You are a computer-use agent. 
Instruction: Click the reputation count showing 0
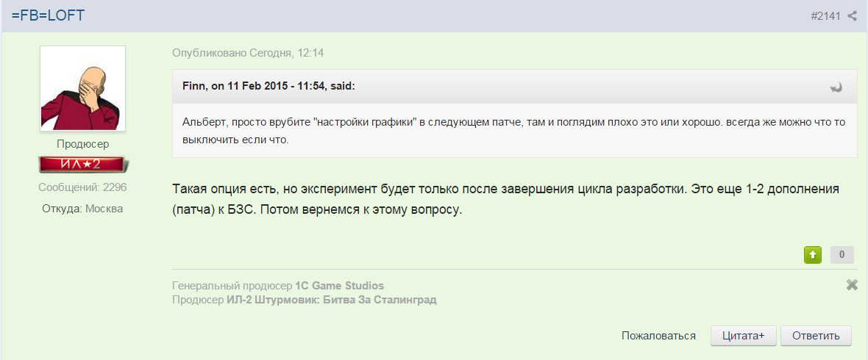pos(842,255)
